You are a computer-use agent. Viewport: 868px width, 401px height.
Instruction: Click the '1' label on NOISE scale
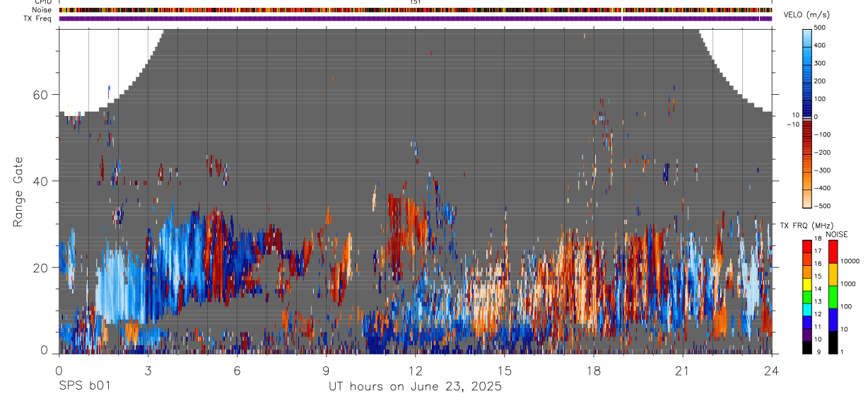[x=842, y=352]
